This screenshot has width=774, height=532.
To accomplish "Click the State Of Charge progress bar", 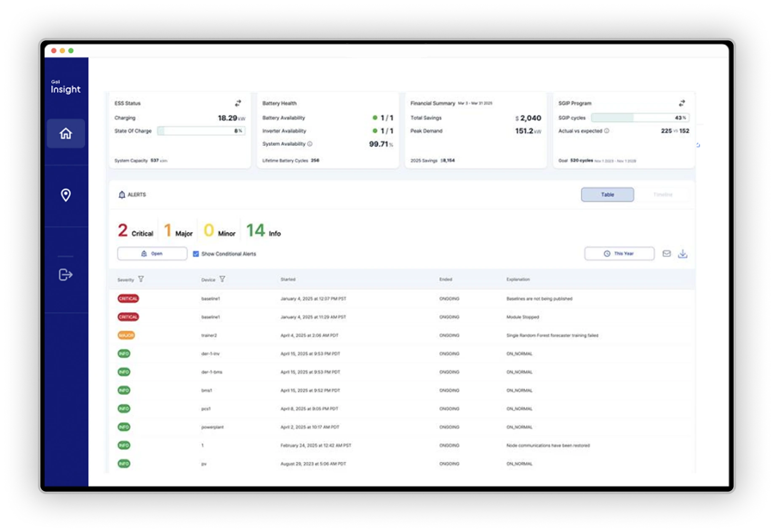I will pos(201,131).
